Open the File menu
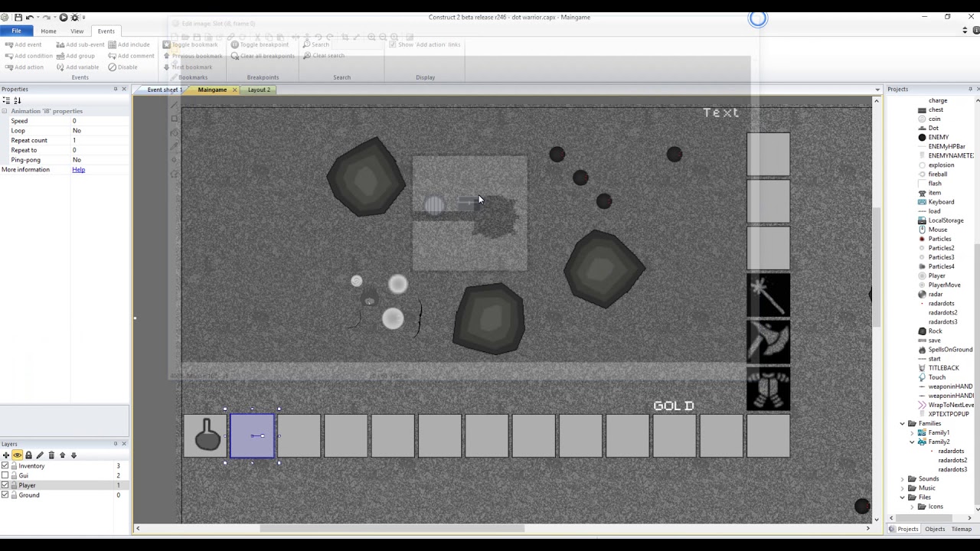This screenshot has height=551, width=980. [x=16, y=31]
